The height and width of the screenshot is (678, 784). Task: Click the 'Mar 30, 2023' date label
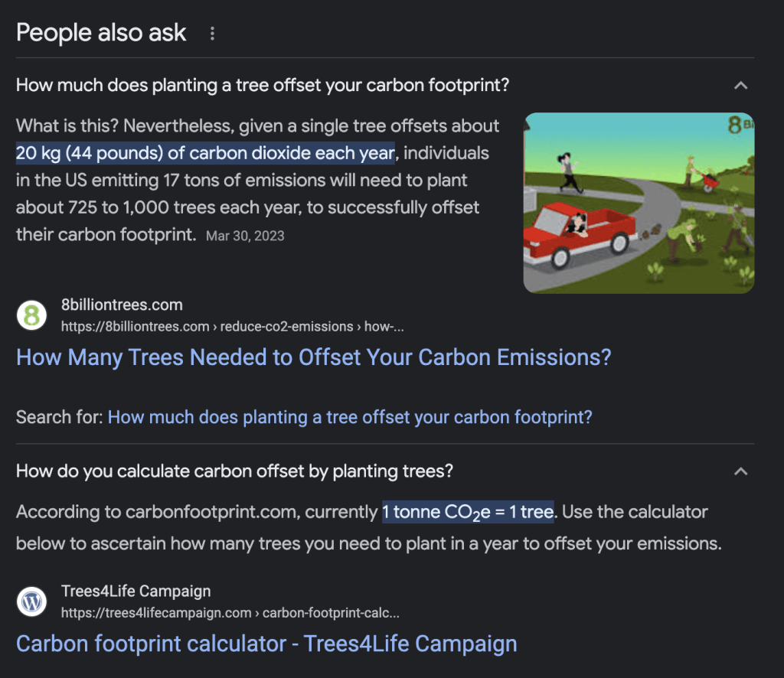245,236
